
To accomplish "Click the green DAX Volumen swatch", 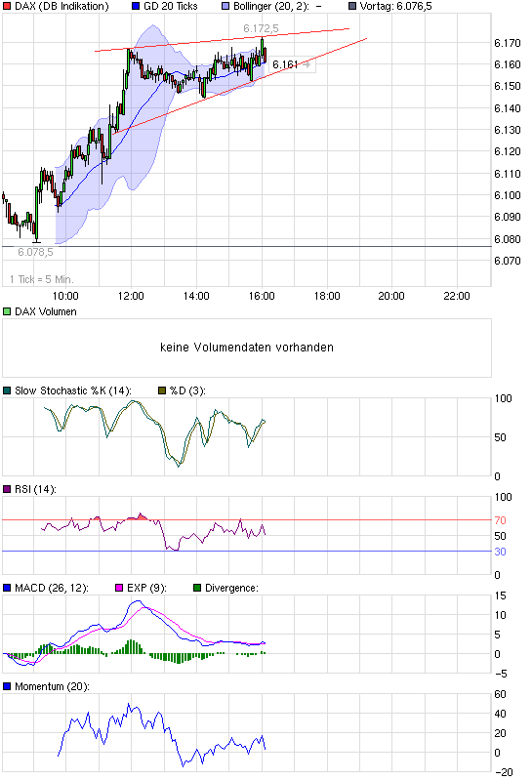I will tap(7, 311).
